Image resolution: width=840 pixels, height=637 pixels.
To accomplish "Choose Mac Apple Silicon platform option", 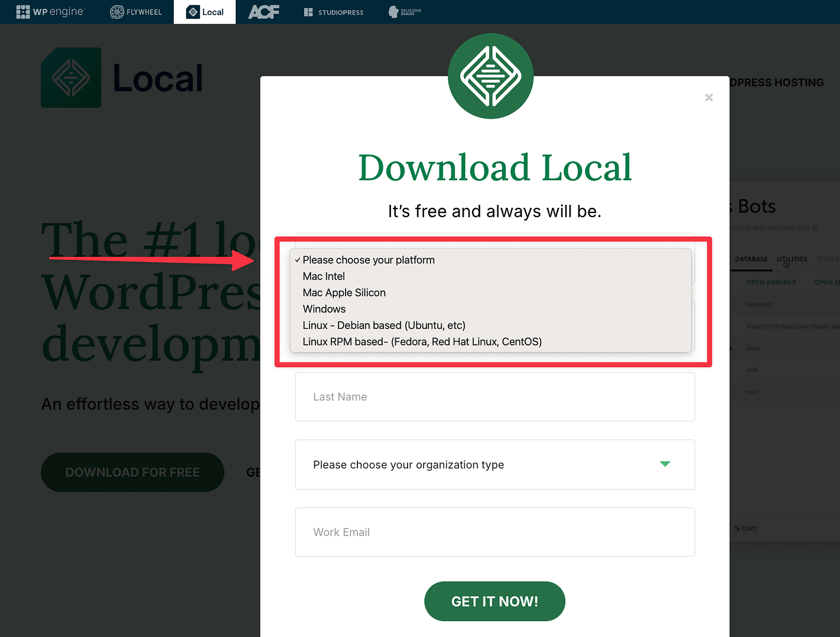I will 344,293.
